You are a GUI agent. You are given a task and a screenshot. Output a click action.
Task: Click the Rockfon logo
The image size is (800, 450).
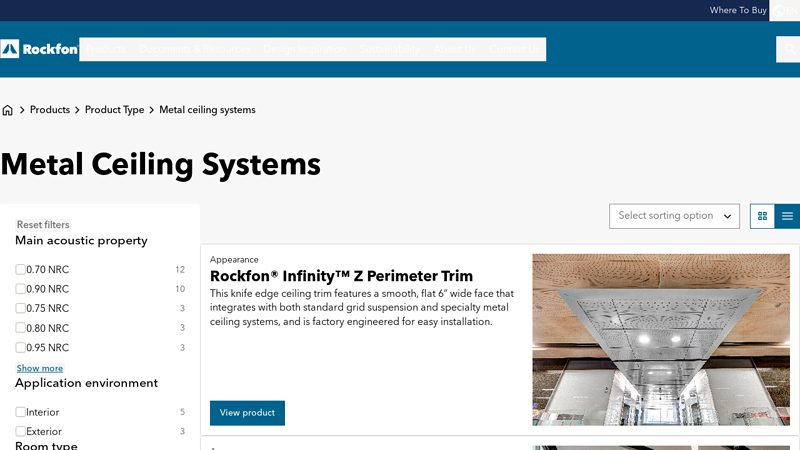click(x=39, y=49)
